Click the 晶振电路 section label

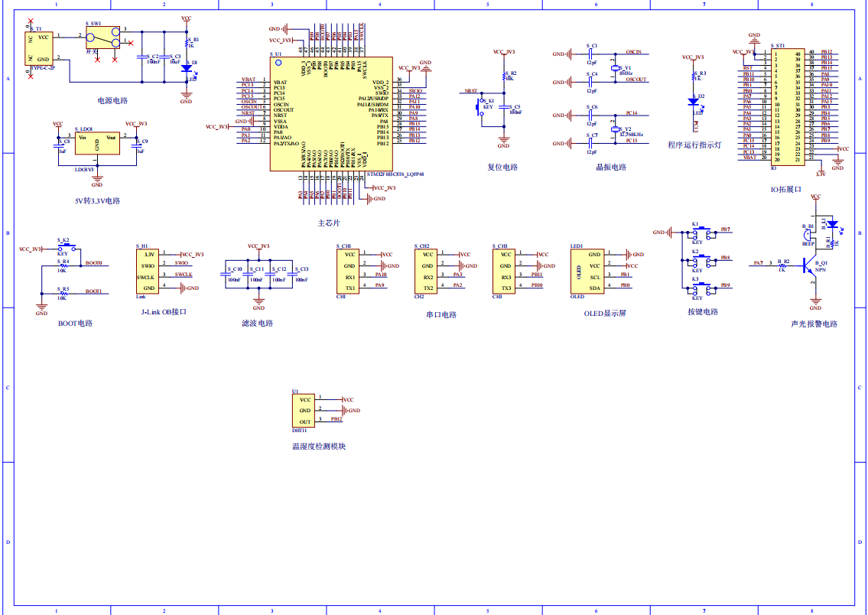[610, 168]
